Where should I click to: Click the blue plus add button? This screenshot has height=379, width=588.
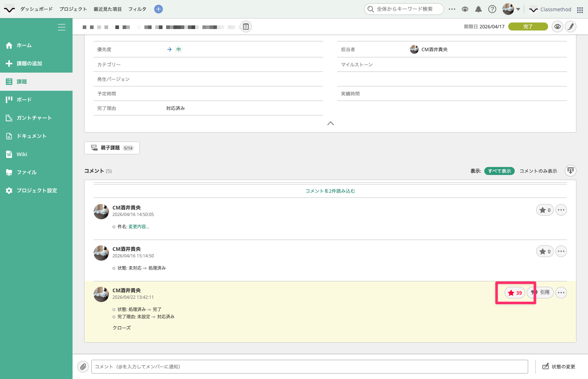pyautogui.click(x=159, y=9)
